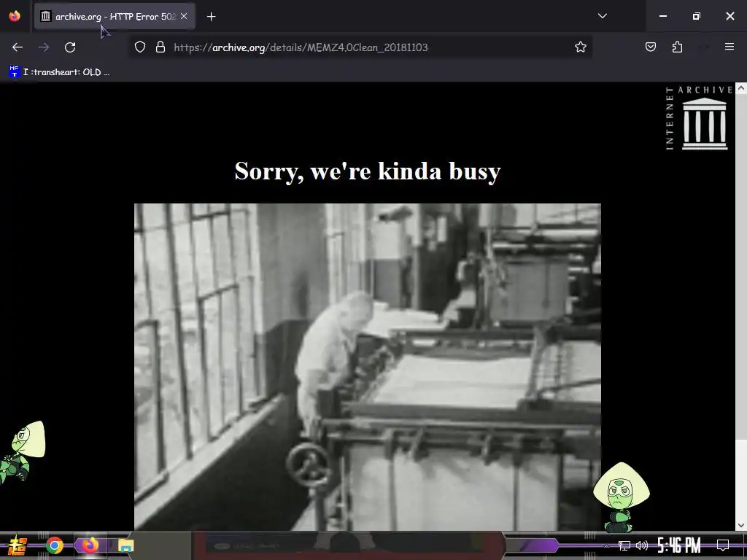Image resolution: width=747 pixels, height=560 pixels.
Task: Click the Internet Archive logo
Action: click(x=700, y=118)
